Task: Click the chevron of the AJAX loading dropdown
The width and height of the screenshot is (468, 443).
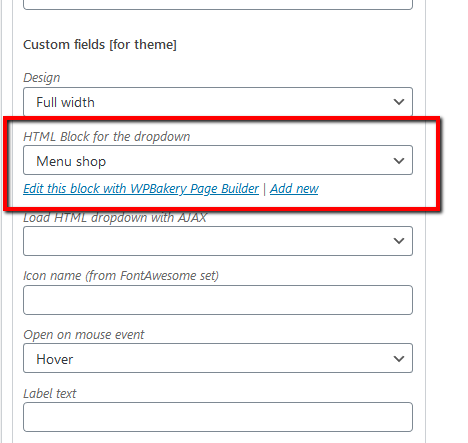Action: click(399, 241)
